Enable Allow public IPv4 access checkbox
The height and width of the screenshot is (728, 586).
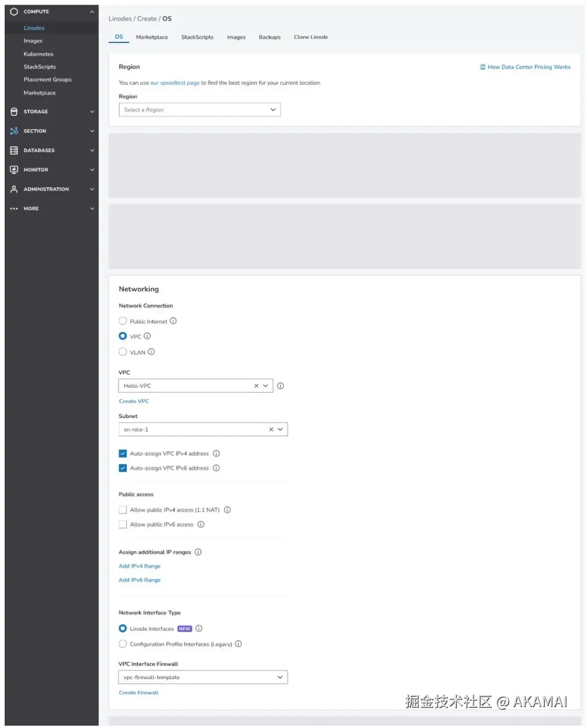click(123, 510)
